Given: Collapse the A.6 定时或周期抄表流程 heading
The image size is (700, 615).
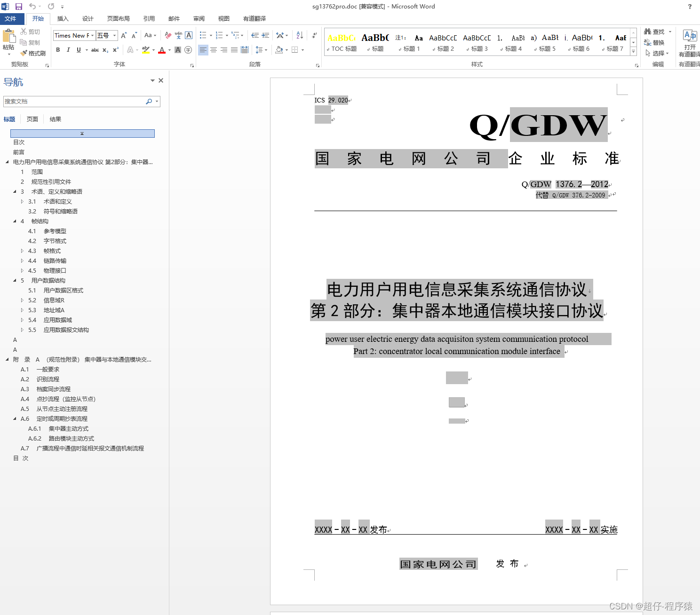Looking at the screenshot, I should [x=15, y=418].
